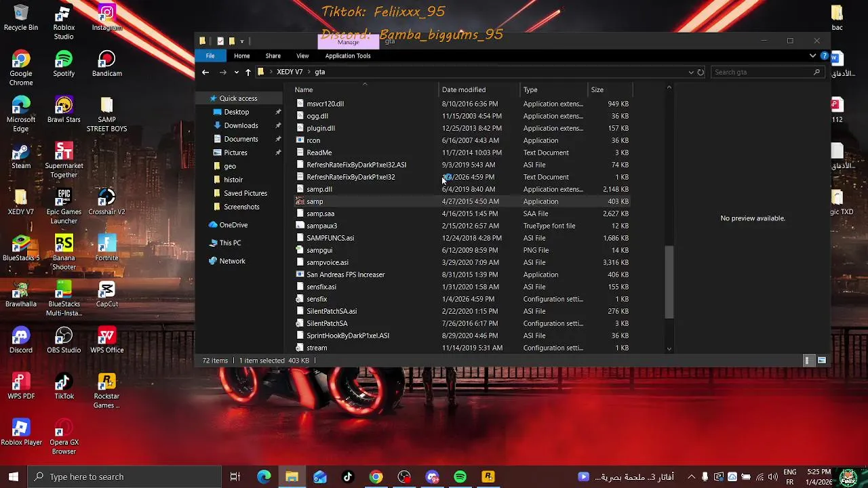This screenshot has height=488, width=868.
Task: Open BlueStacks 5 from the desktop
Action: [21, 248]
